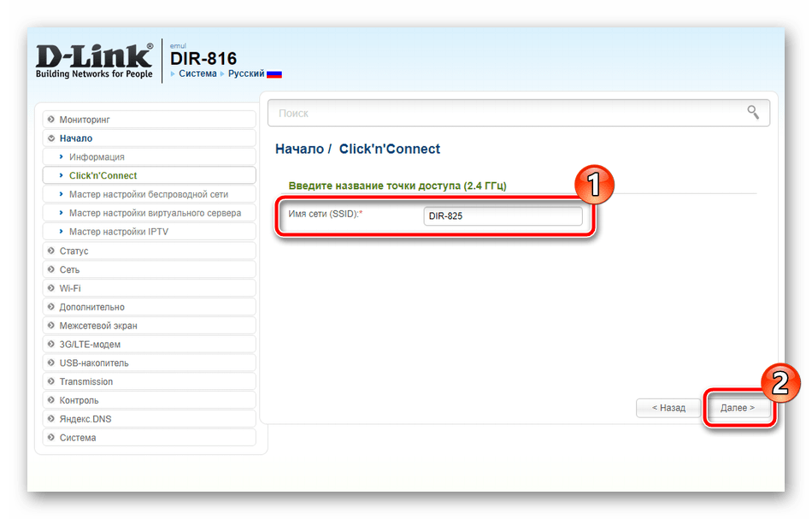Click the SSID network name field
Screen dimensions: 812x519
pyautogui.click(x=503, y=216)
